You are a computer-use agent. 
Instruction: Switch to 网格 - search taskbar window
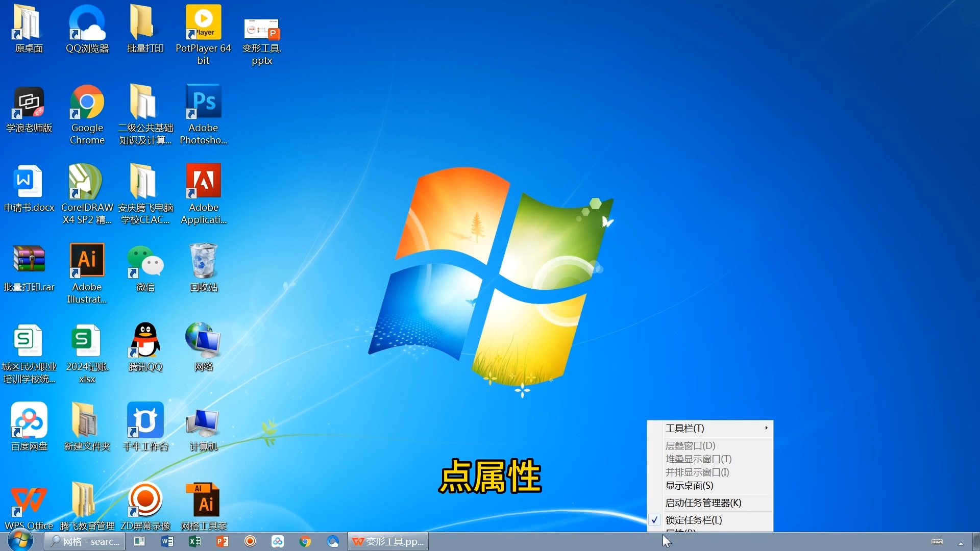[x=85, y=541]
